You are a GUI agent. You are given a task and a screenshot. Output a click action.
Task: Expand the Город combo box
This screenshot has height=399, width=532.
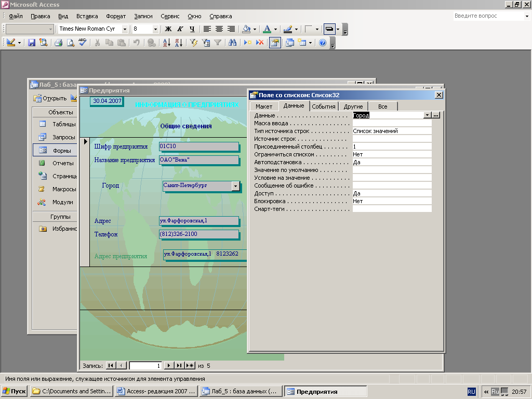[235, 186]
